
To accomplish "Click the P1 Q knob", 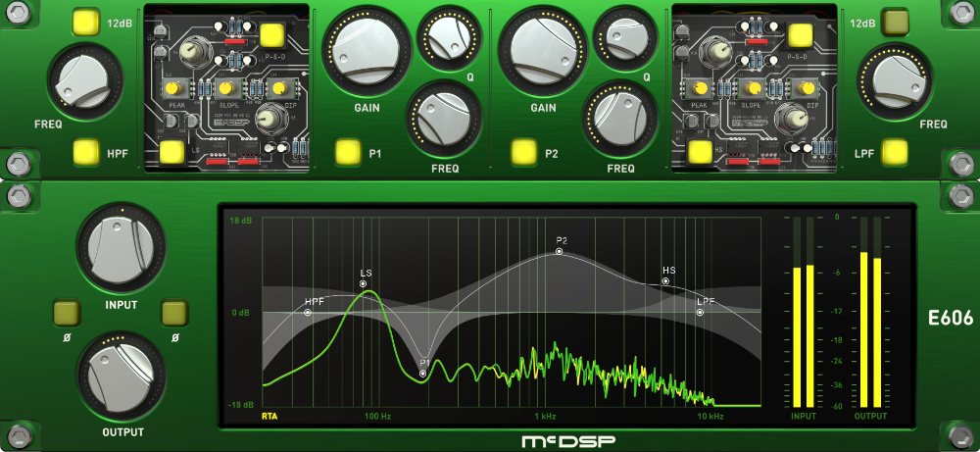I will (x=450, y=37).
